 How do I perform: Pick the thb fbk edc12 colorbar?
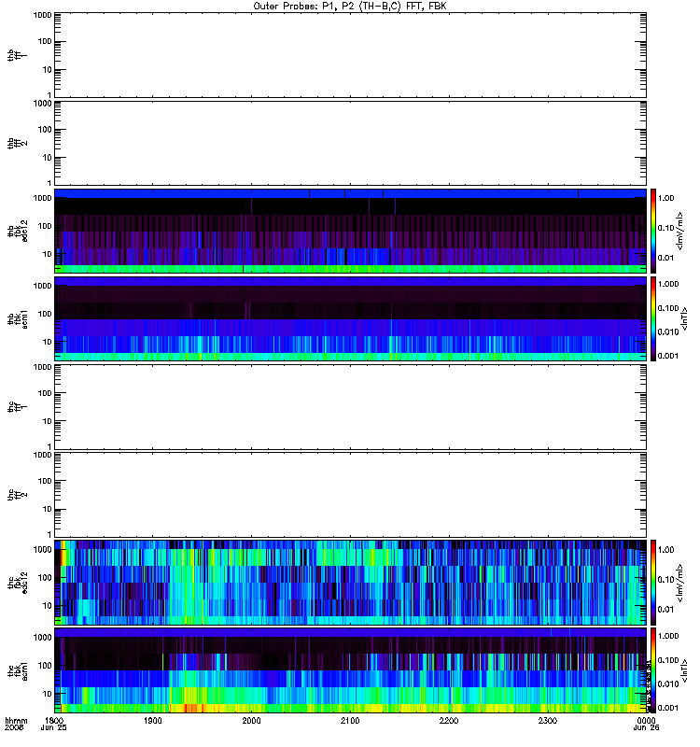pyautogui.click(x=653, y=231)
